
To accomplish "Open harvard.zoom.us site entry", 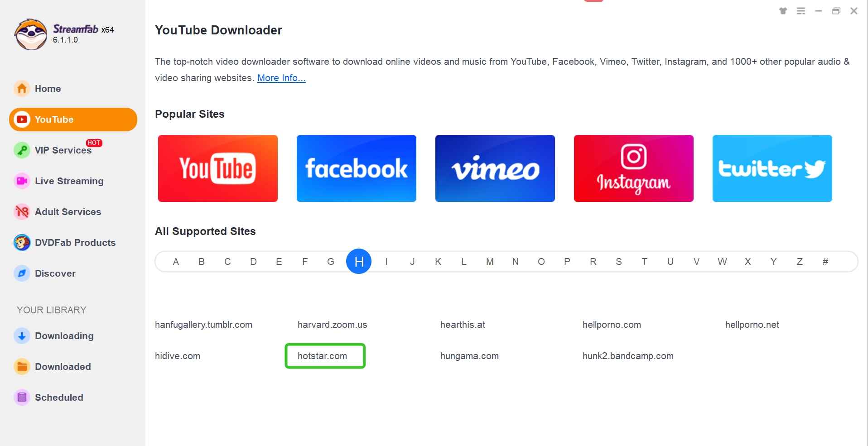I will pos(332,325).
